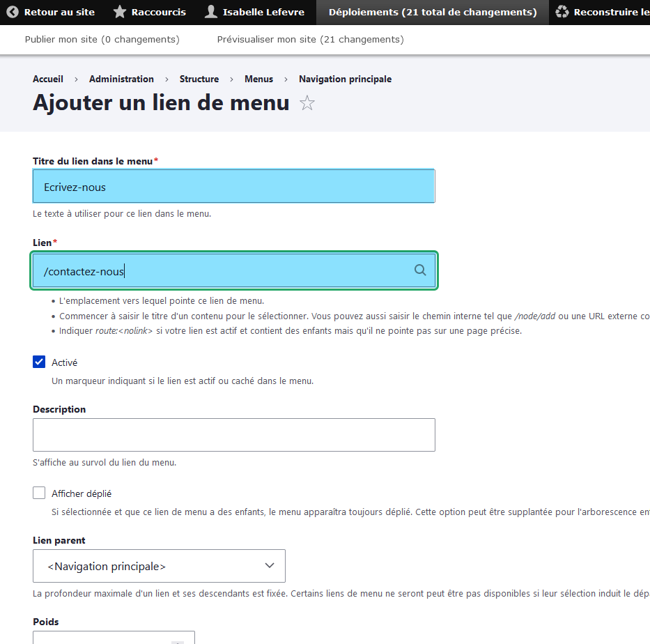The width and height of the screenshot is (650, 644).
Task: Click the chevron arrow in Navigation principale select
Action: [x=270, y=566]
